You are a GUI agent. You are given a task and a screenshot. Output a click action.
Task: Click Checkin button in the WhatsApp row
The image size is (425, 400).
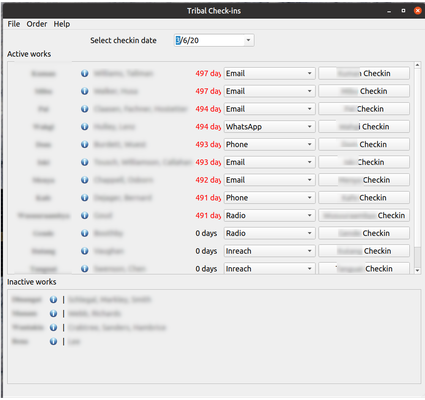tap(364, 127)
